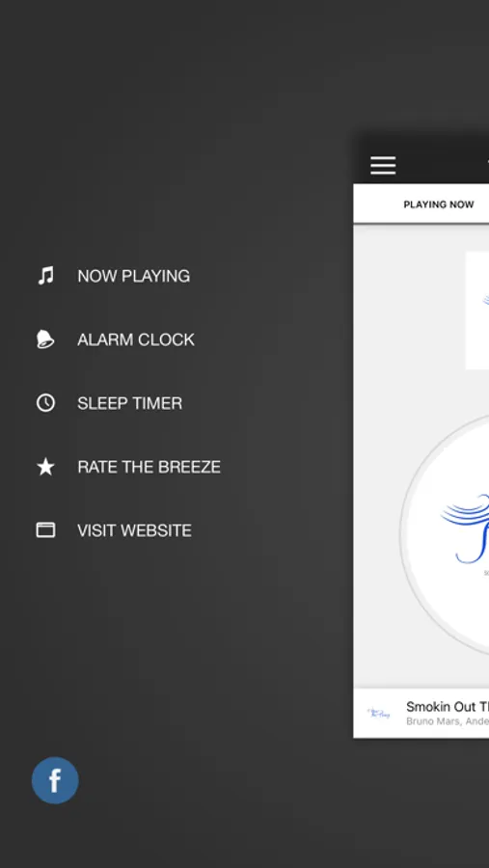Choose RATE THE BREEZE option

149,467
